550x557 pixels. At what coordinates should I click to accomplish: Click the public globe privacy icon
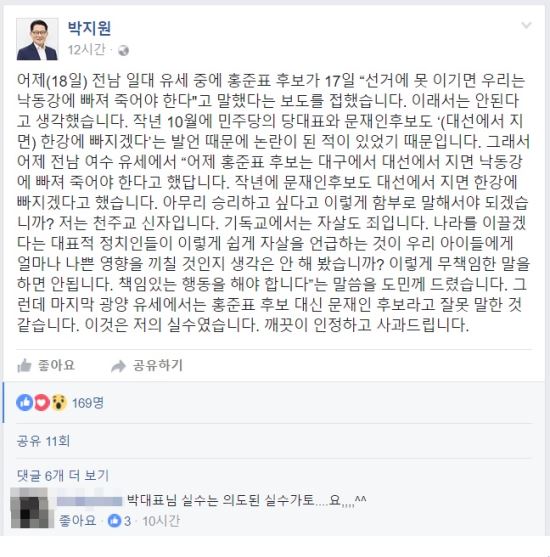[123, 51]
